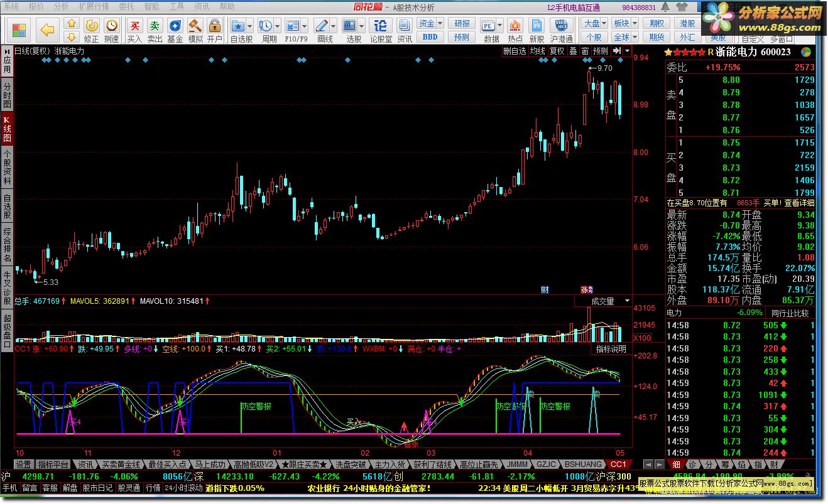Open the 论股堂 forum icon
This screenshot has height=504, width=828.
coord(381,29)
